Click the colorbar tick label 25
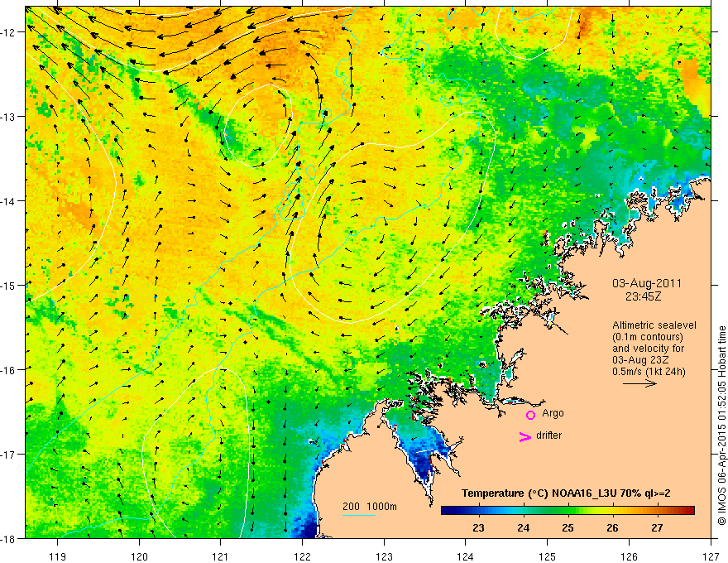Screen dimensions: 728x563 click(x=568, y=527)
